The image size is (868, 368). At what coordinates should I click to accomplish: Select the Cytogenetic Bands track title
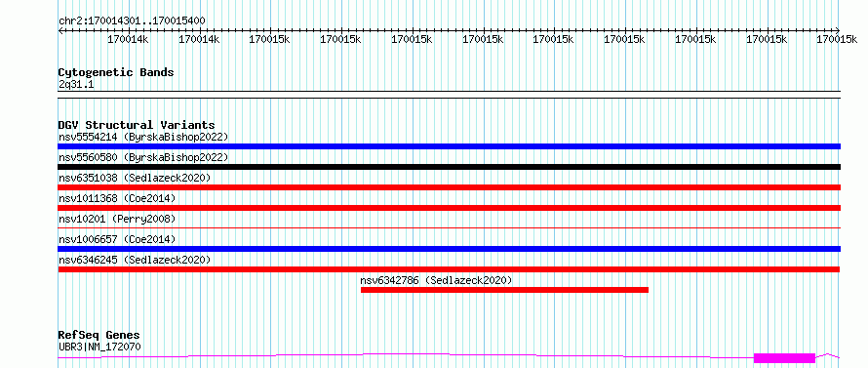116,72
